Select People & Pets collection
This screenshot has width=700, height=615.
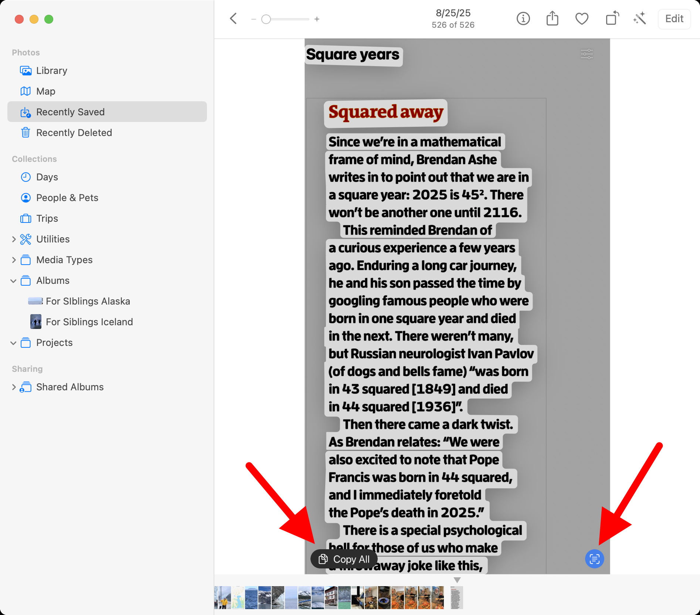pos(67,198)
